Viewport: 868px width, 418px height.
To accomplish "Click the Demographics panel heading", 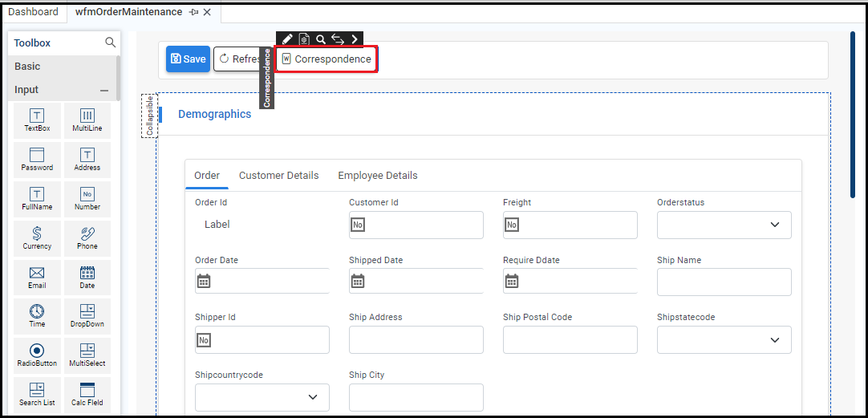I will (x=214, y=114).
